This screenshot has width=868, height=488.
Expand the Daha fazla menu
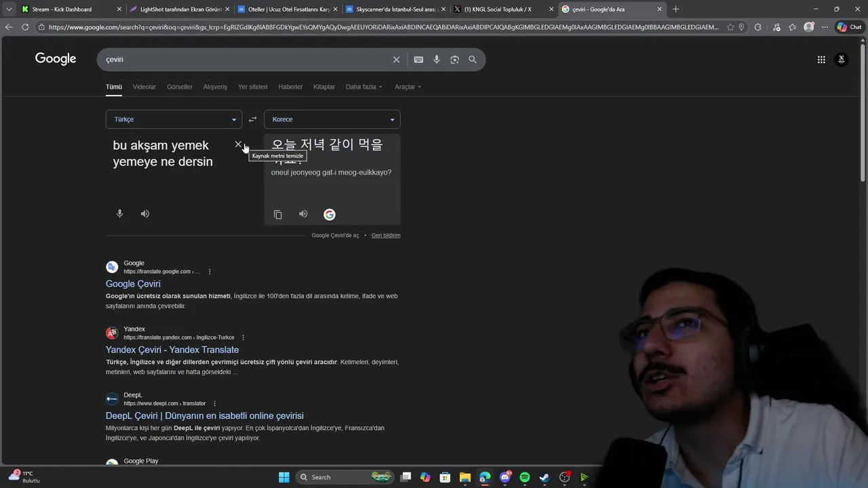(x=364, y=87)
